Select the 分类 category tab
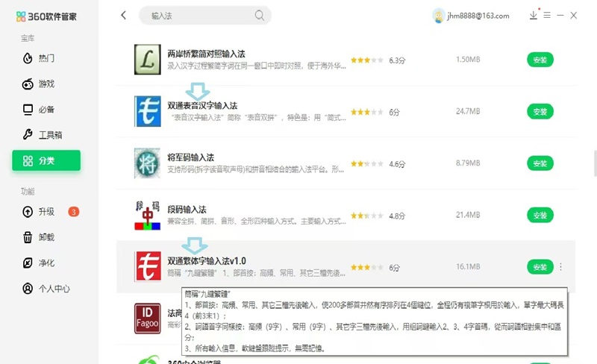This screenshot has height=364, width=597. pyautogui.click(x=46, y=160)
